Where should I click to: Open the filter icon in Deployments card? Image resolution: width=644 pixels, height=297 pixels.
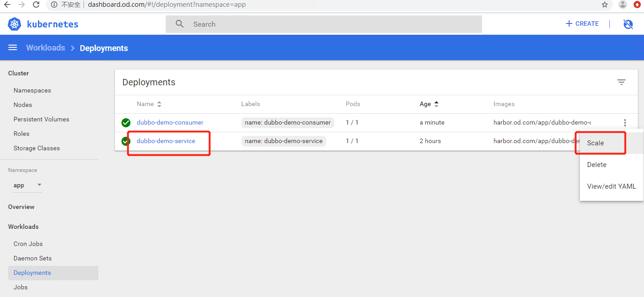pyautogui.click(x=621, y=82)
